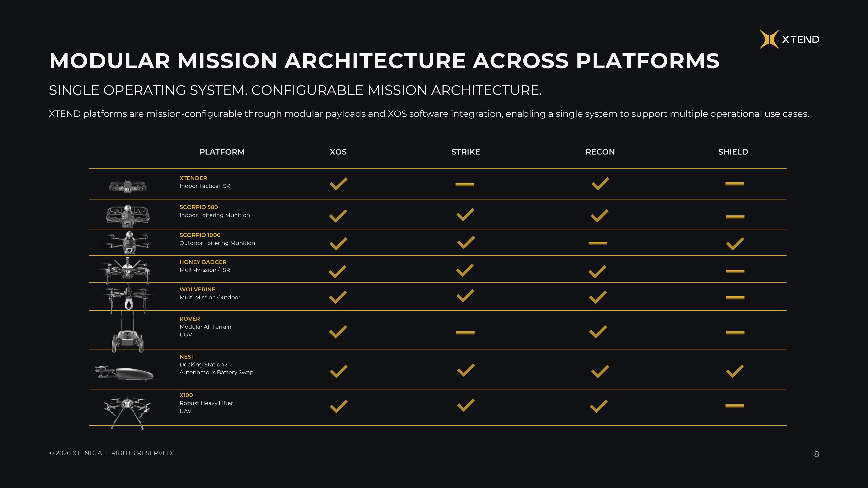Viewport: 868px width, 488px height.
Task: Select the XTENDER platform name
Action: point(193,178)
